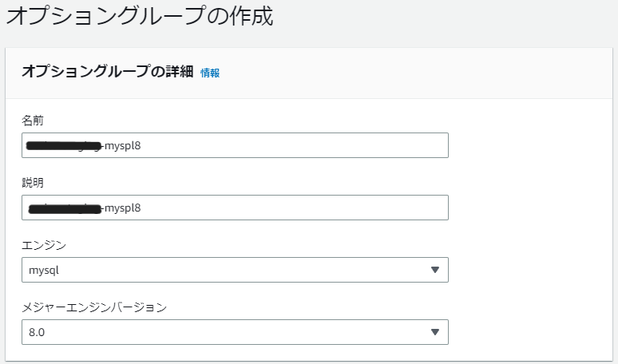Screen dimensions: 618x364
Task: Click the 説明 field label
Action: (x=33, y=183)
